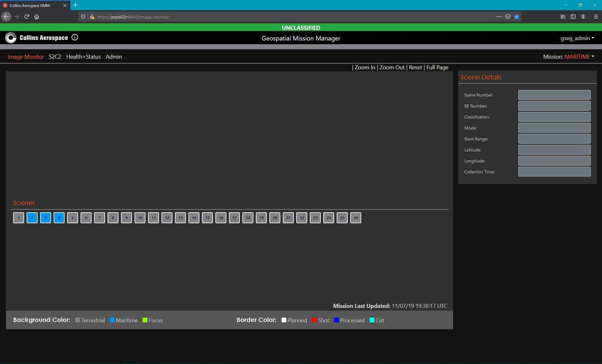
Task: Select scene 26 tile
Action: tap(356, 218)
